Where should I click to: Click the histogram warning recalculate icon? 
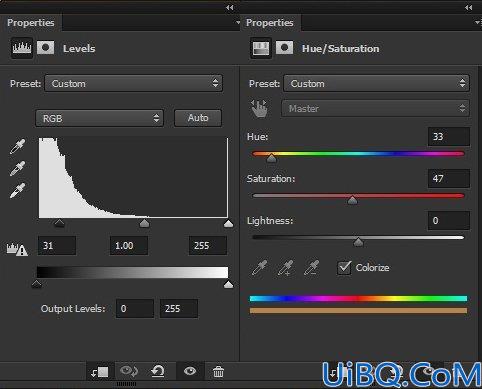point(17,249)
